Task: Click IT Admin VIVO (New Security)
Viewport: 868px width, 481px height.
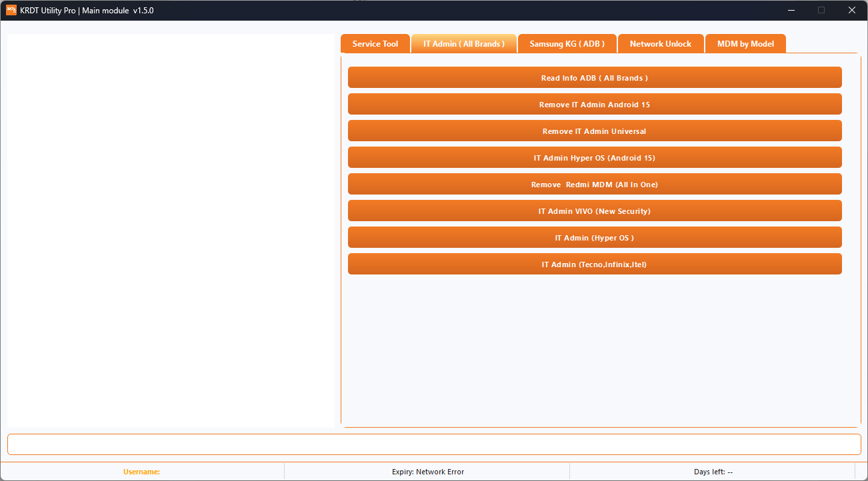Action: point(594,211)
